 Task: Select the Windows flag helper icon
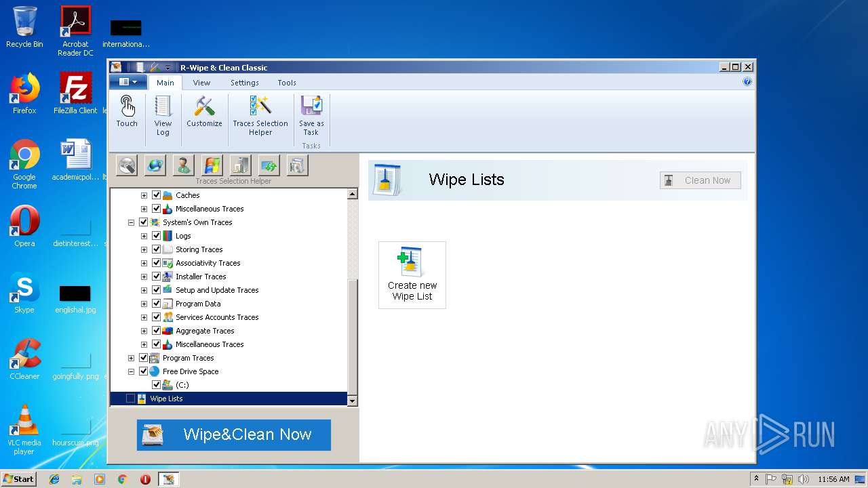pos(212,165)
